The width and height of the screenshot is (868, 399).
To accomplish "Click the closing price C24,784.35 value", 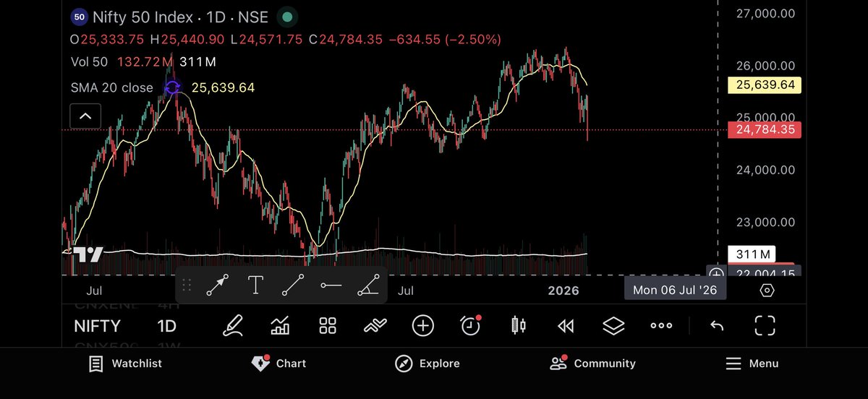I will [346, 39].
